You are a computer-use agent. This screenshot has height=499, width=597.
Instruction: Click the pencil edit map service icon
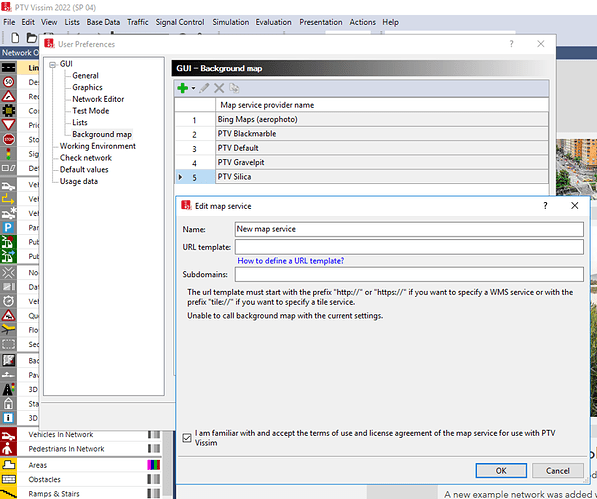coord(204,88)
